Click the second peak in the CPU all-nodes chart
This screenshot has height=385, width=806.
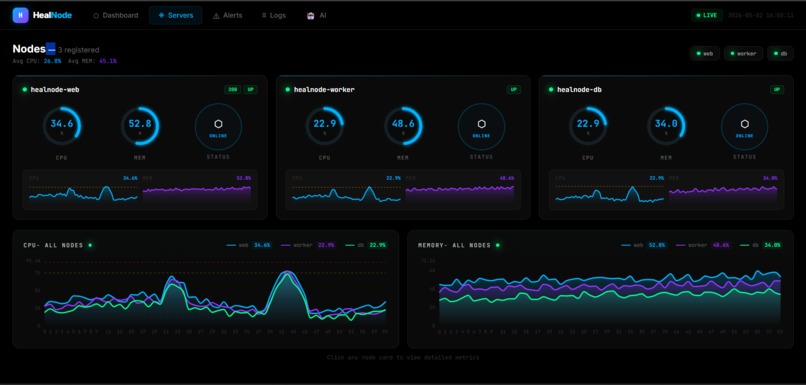point(288,273)
